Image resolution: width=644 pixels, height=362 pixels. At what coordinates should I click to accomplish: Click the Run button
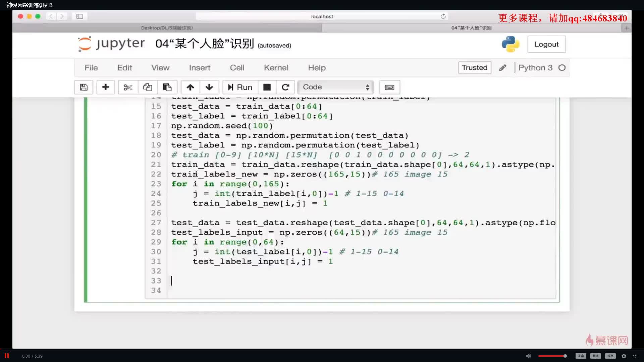tap(240, 87)
